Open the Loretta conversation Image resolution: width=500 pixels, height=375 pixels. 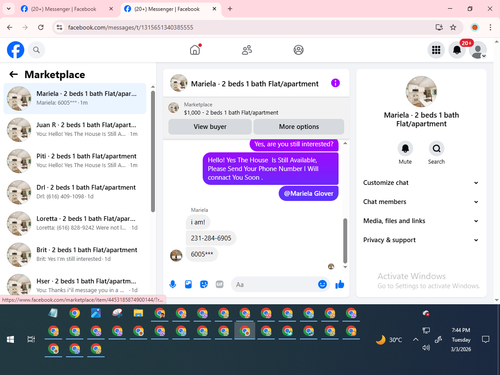75,223
